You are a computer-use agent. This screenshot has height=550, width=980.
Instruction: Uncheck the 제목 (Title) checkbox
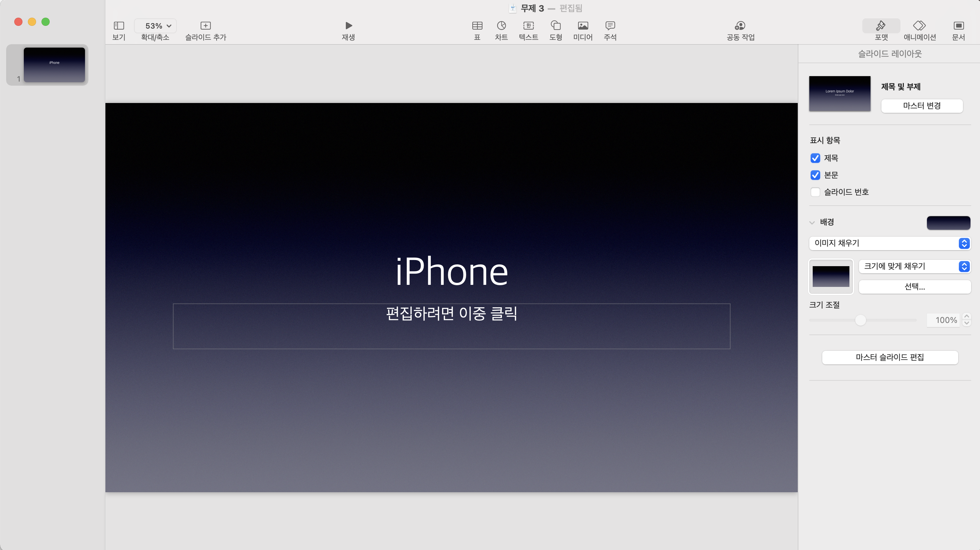[815, 158]
